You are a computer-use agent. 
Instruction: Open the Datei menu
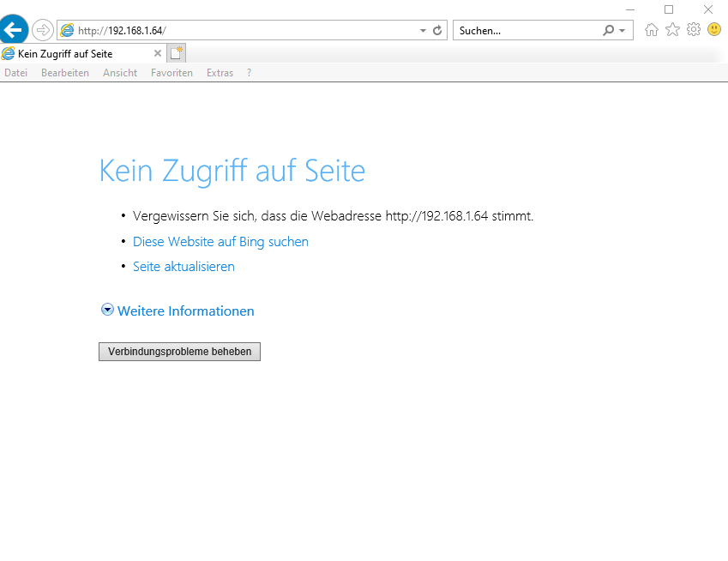(15, 73)
